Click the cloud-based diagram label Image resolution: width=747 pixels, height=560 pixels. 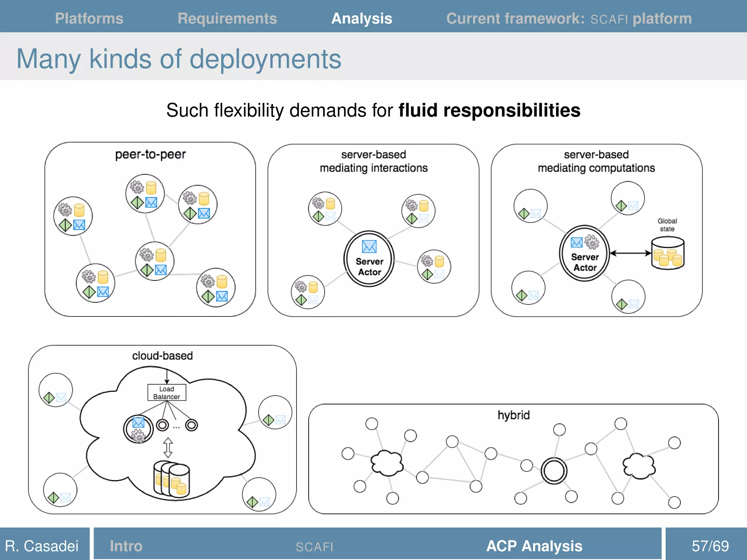click(x=162, y=355)
